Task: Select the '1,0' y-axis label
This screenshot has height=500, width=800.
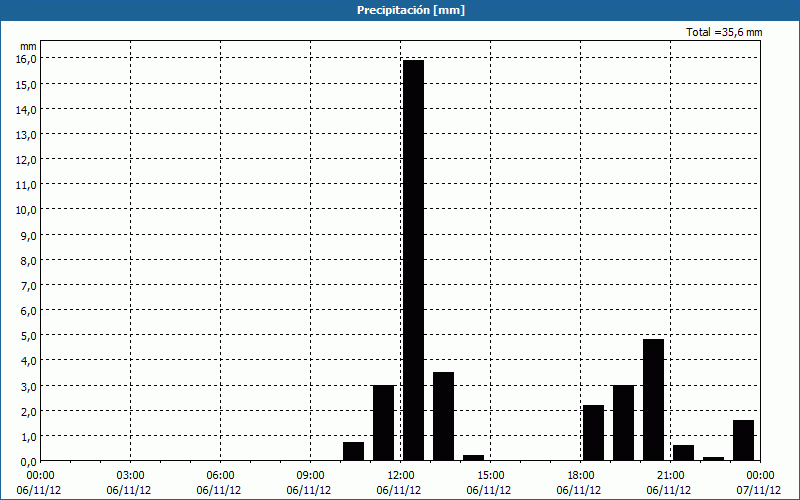Action: tap(28, 437)
